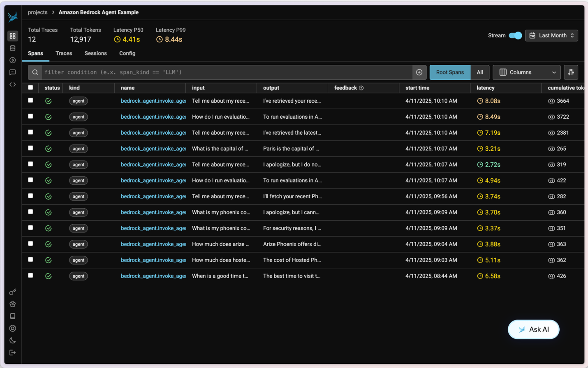Click the start time "4/11/2025, 09:56 AM"
This screenshot has height=368, width=588.
tap(431, 196)
